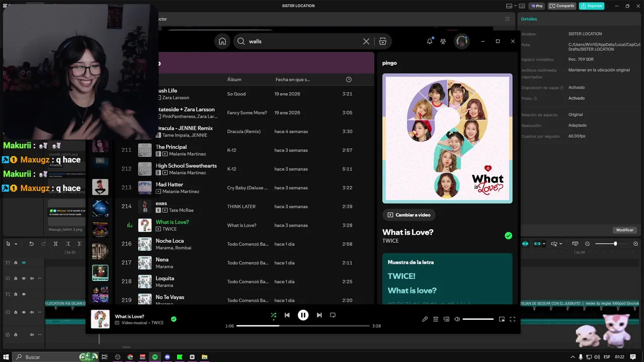Mute the bottom audio track speaker
This screenshot has height=362, width=644.
tap(32, 334)
